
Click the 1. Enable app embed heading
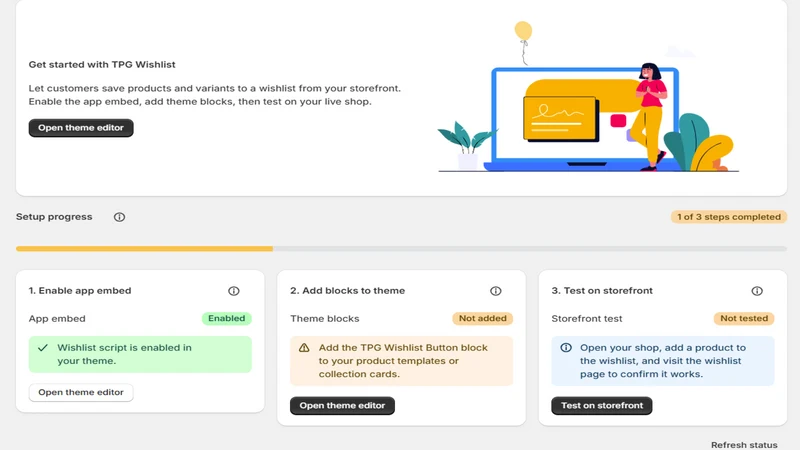tap(80, 291)
